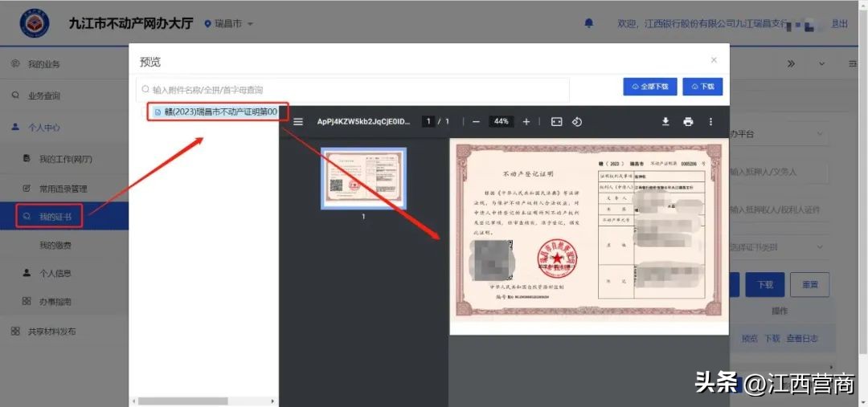Open the PDF viewer more-actions menu

pos(710,122)
